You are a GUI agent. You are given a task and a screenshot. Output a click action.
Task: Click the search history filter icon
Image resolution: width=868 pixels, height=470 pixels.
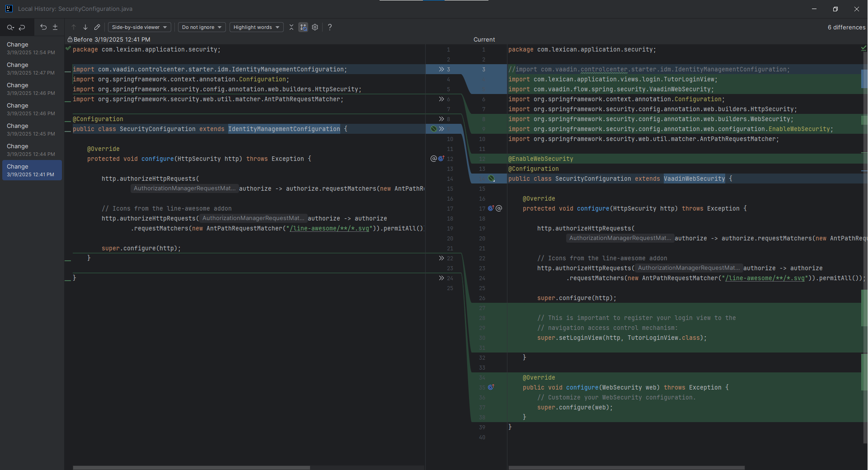(x=10, y=28)
